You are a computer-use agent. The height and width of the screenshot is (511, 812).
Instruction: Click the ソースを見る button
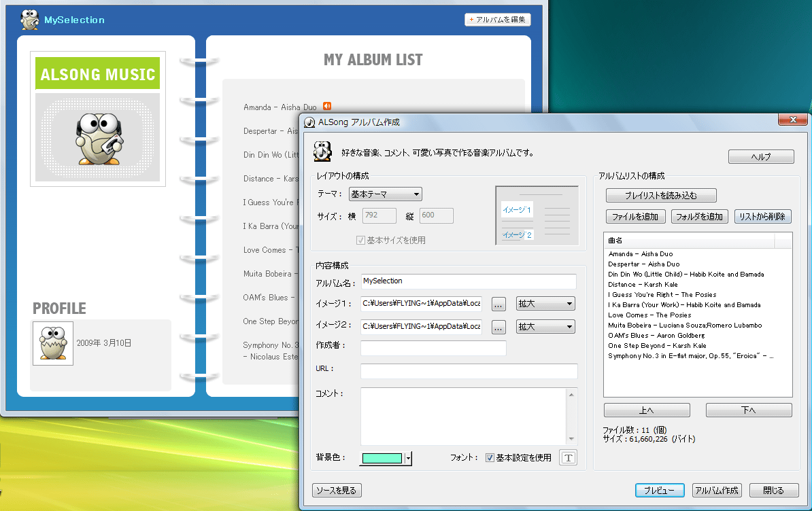click(x=337, y=491)
